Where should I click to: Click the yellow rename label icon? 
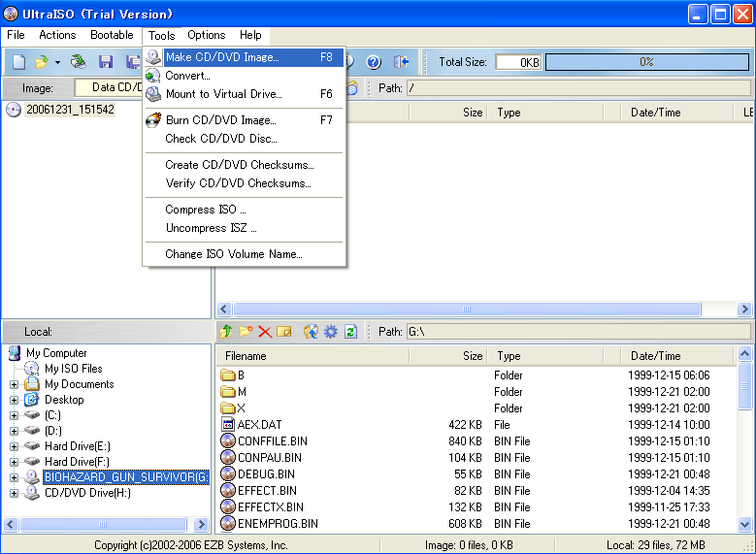tap(284, 332)
